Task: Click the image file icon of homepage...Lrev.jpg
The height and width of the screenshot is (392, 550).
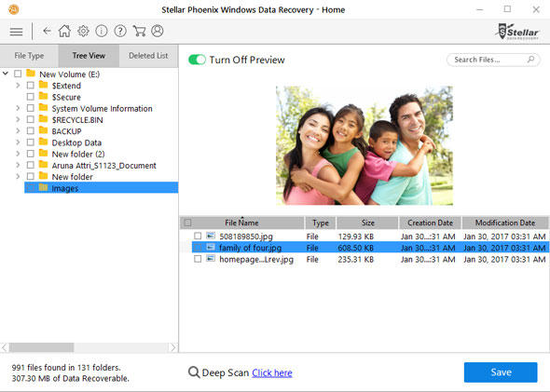Action: (x=211, y=259)
